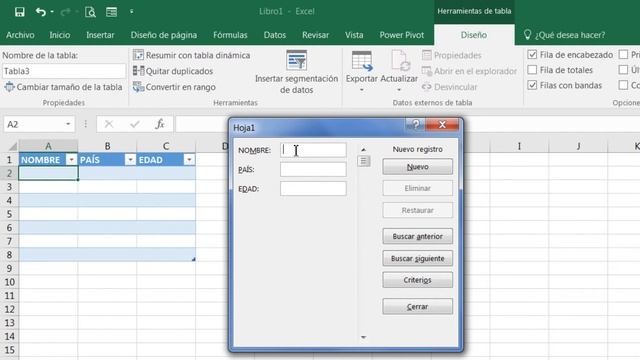
Task: Open the Exportar dropdown arrow
Action: pos(362,90)
